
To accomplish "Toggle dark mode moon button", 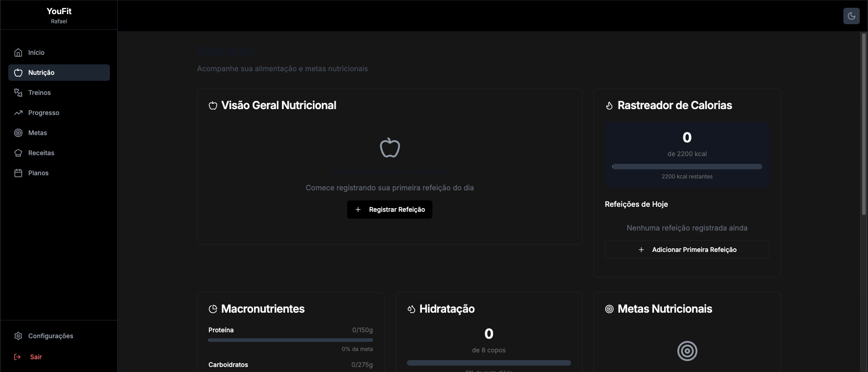I will tap(851, 16).
